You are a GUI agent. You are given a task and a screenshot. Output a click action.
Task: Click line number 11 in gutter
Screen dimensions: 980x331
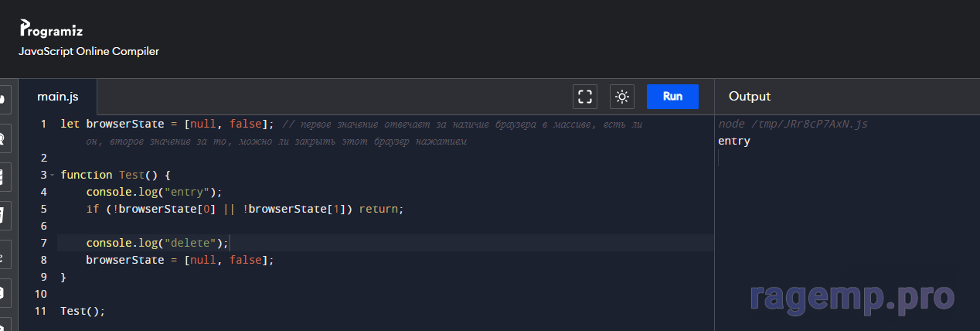click(43, 311)
